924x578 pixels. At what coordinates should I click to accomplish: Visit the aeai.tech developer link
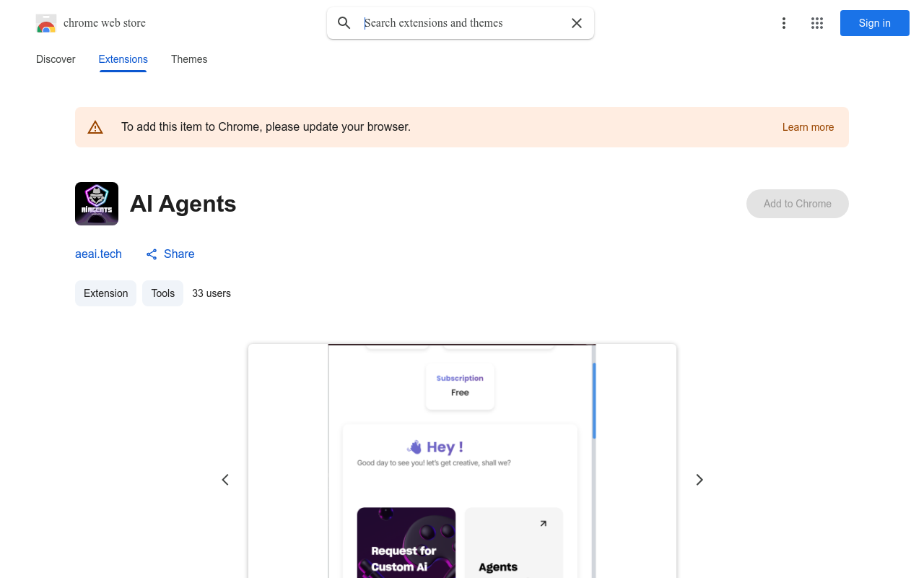pos(98,254)
